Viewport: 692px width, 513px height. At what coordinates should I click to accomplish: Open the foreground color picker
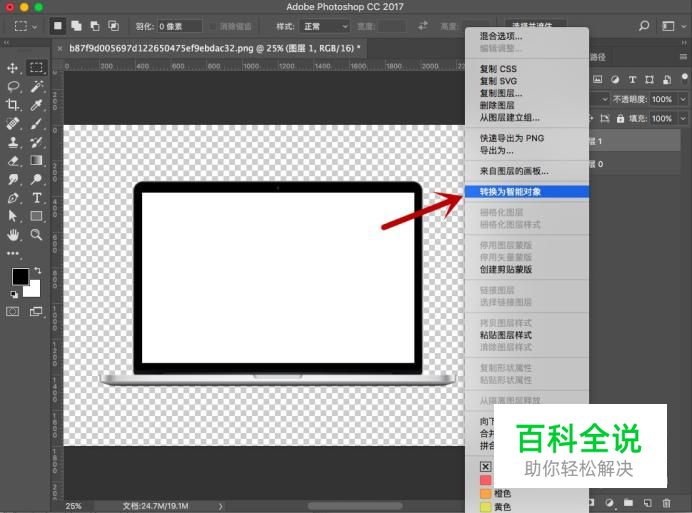point(20,276)
